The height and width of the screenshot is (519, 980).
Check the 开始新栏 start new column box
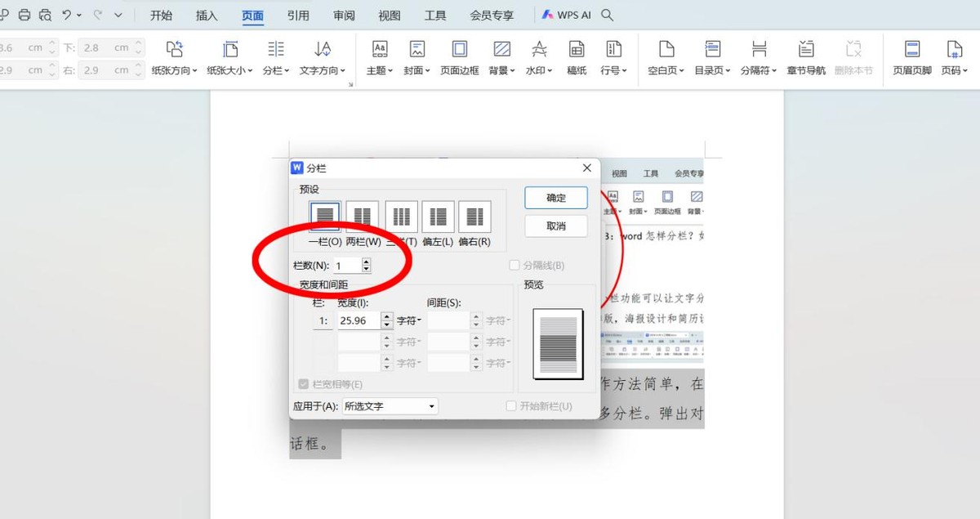(x=511, y=406)
